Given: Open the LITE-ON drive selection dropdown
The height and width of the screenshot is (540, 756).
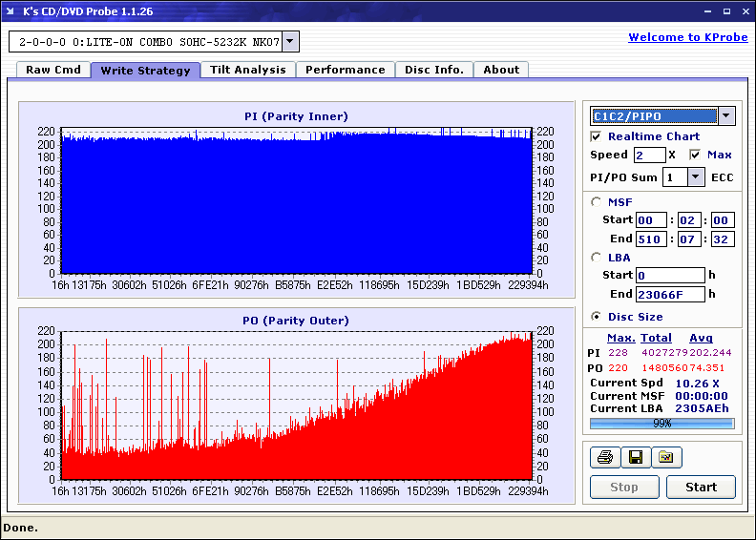Looking at the screenshot, I should click(x=290, y=41).
